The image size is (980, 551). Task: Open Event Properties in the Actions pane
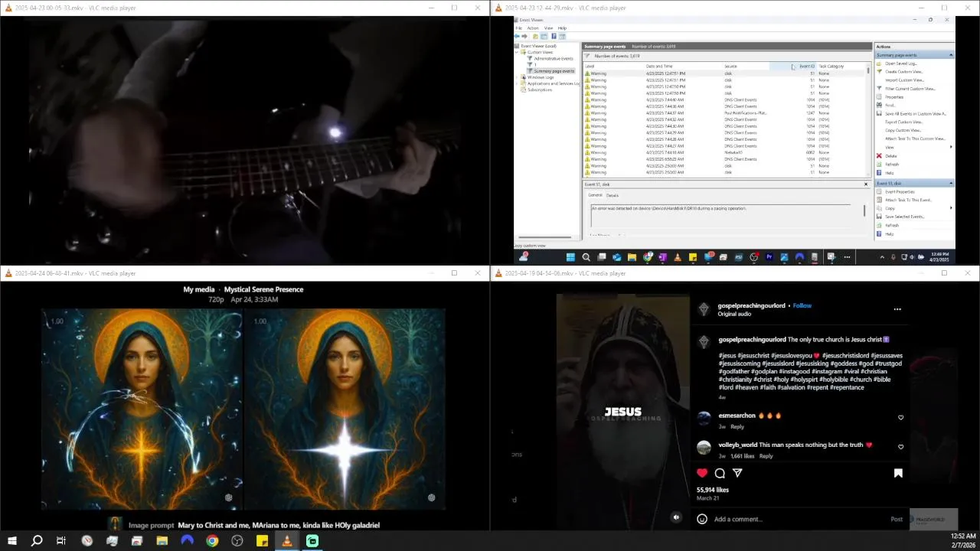click(x=900, y=192)
